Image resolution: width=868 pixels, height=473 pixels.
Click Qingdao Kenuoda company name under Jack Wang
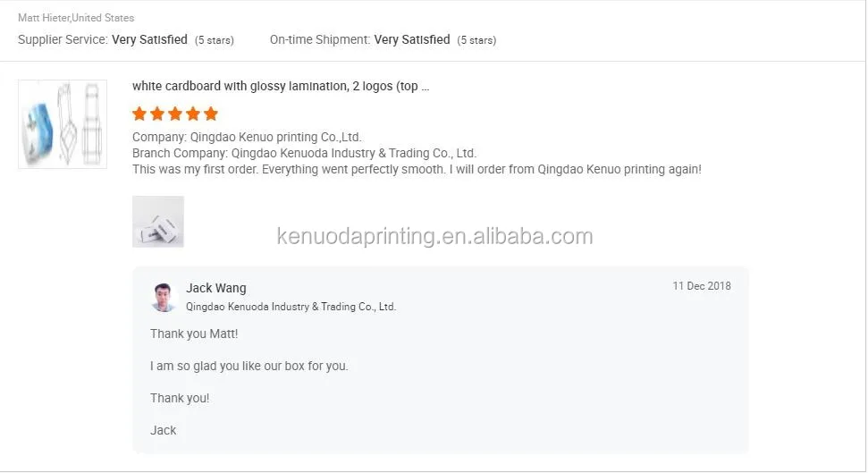click(291, 307)
